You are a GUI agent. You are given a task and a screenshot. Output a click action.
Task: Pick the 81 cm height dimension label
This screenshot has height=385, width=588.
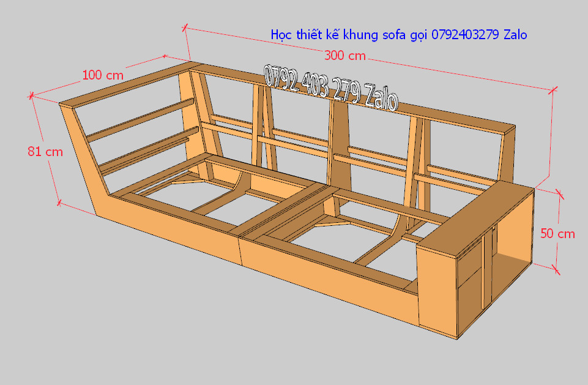coord(45,152)
